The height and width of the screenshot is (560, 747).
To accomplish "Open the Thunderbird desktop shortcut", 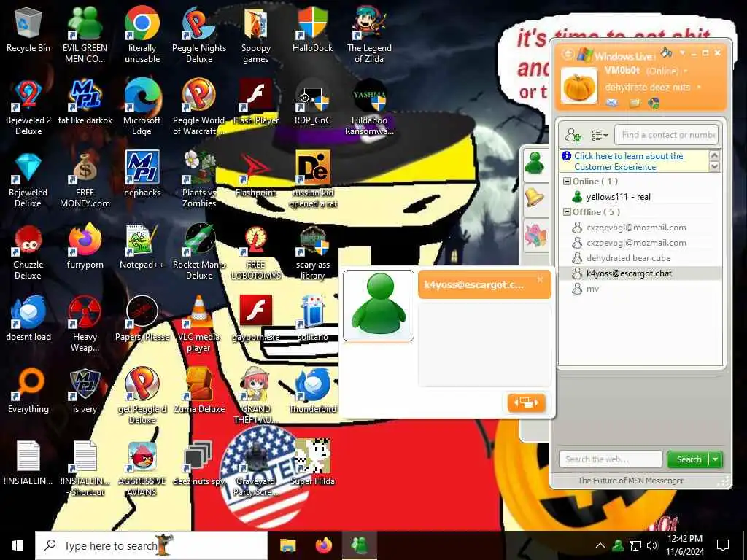I will pyautogui.click(x=312, y=391).
